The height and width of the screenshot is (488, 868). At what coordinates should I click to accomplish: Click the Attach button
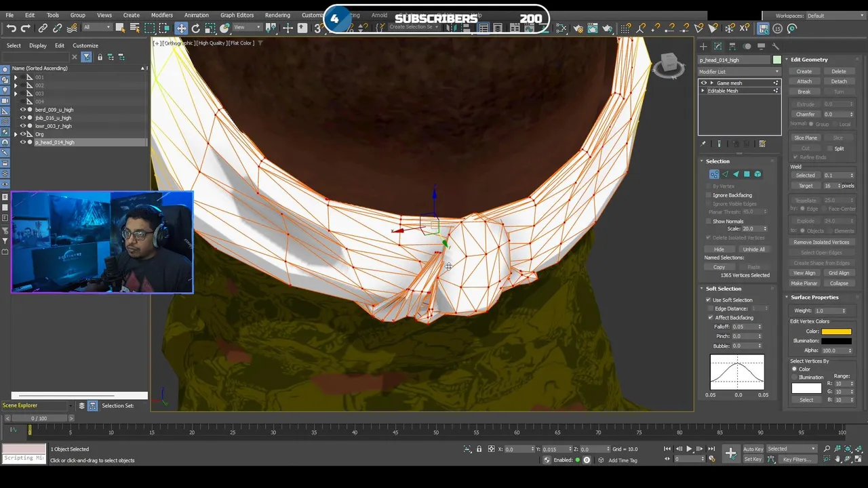coord(804,81)
